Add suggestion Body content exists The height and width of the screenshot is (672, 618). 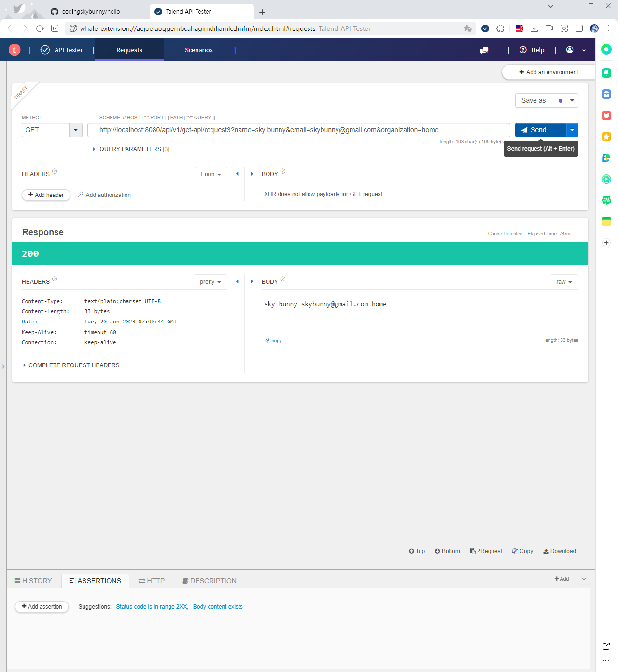point(218,607)
